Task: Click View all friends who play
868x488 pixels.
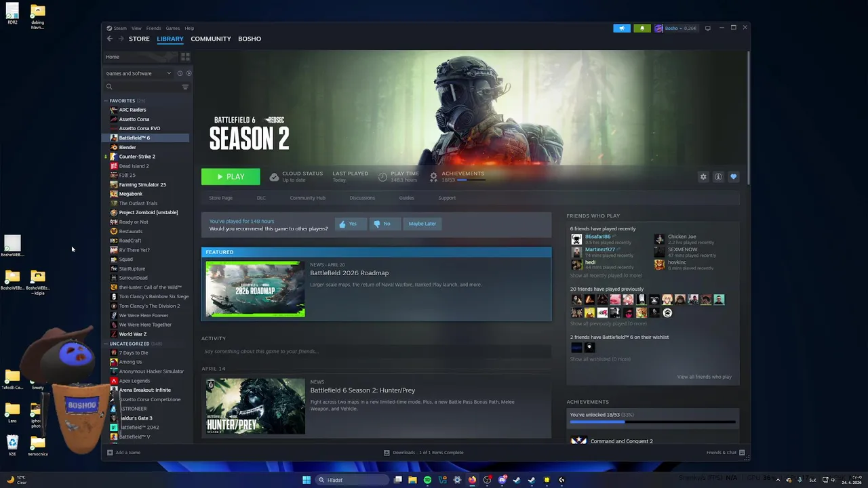Action: (704, 377)
